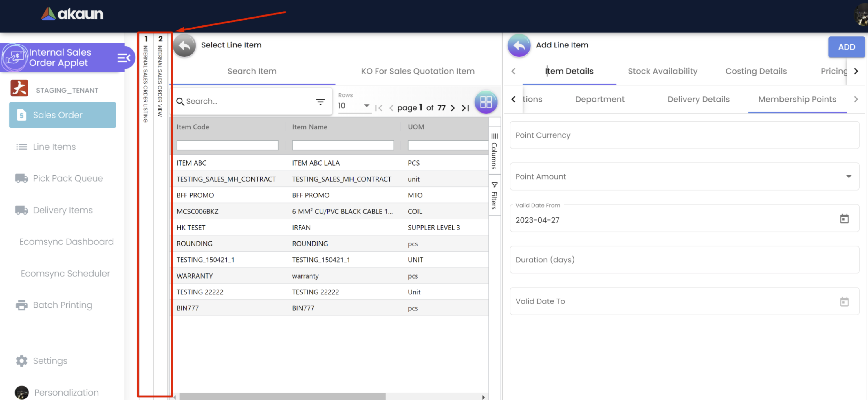868x410 pixels.
Task: Click the Add Line Item back arrow
Action: pos(519,45)
